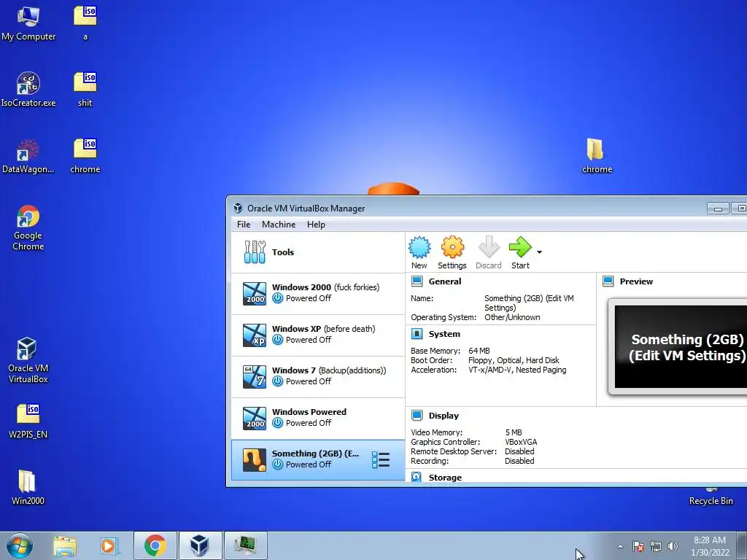747x560 pixels.
Task: Open Windows Explorer from taskbar
Action: (x=65, y=545)
